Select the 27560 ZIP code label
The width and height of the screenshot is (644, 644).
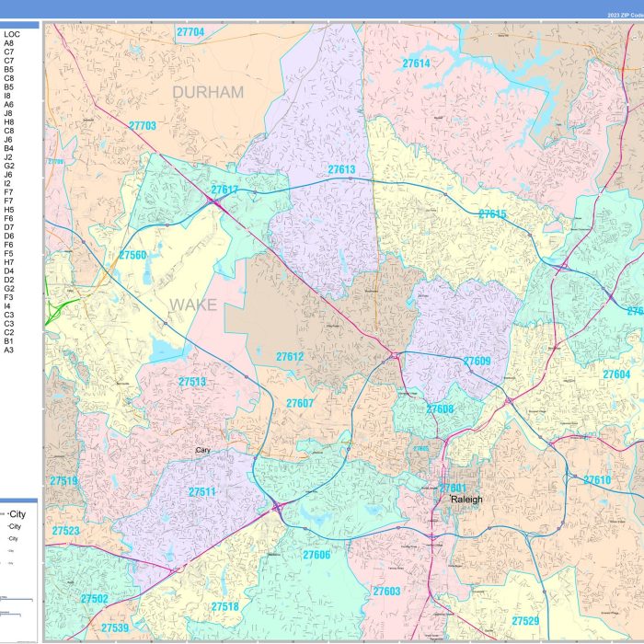click(x=132, y=255)
